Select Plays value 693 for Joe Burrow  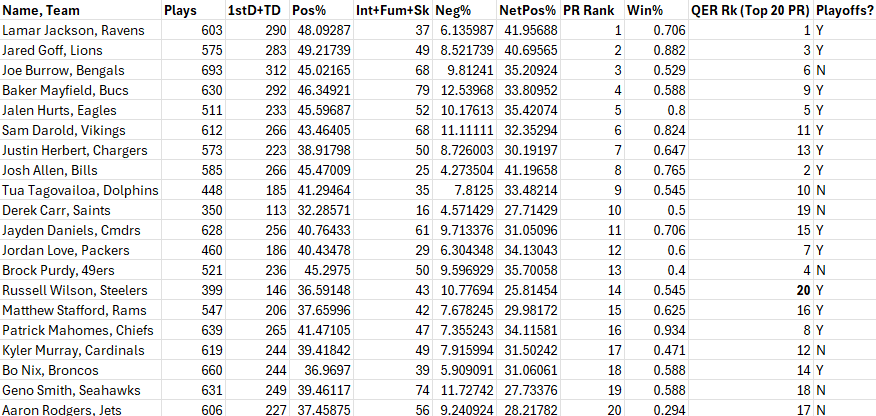coord(193,70)
